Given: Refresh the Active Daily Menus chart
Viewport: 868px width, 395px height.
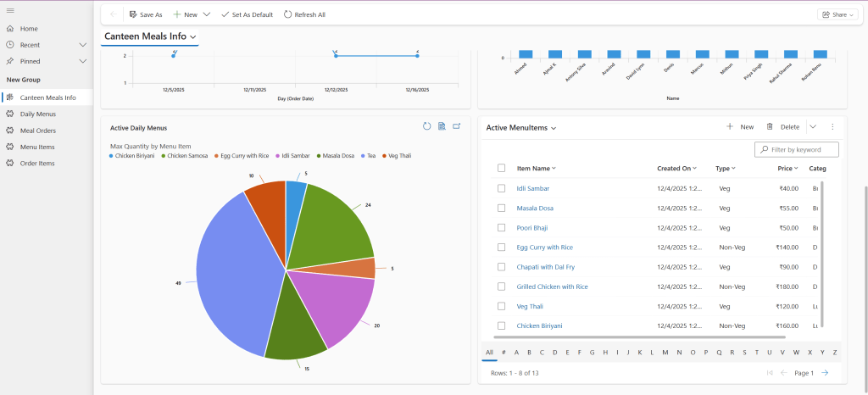Looking at the screenshot, I should point(427,126).
